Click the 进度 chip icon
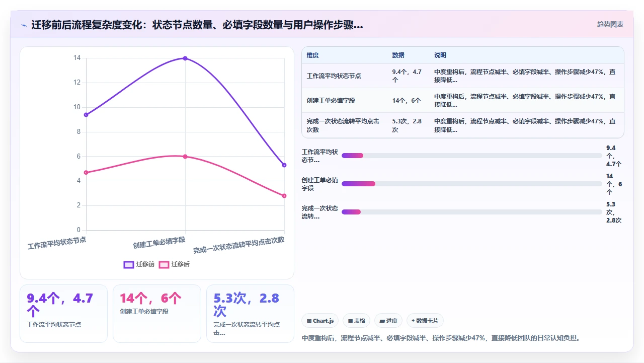The width and height of the screenshot is (644, 363). [382, 321]
